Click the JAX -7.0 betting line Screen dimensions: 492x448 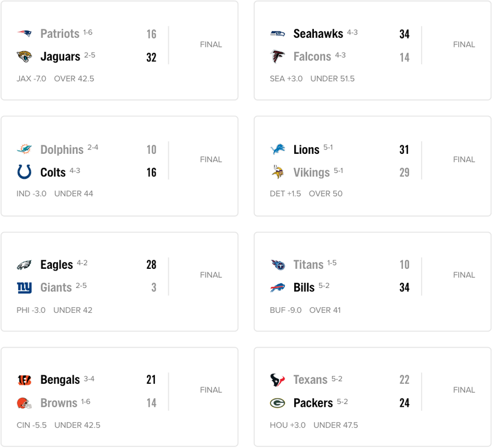tap(32, 79)
